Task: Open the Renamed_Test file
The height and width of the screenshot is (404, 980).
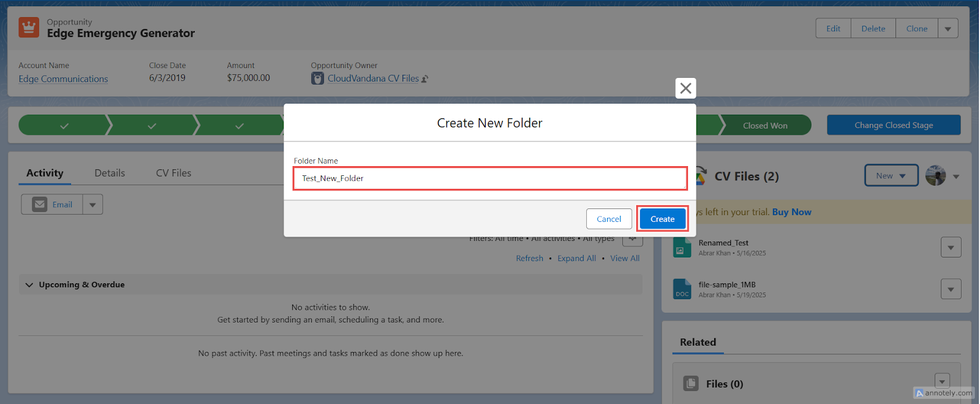Action: point(723,243)
